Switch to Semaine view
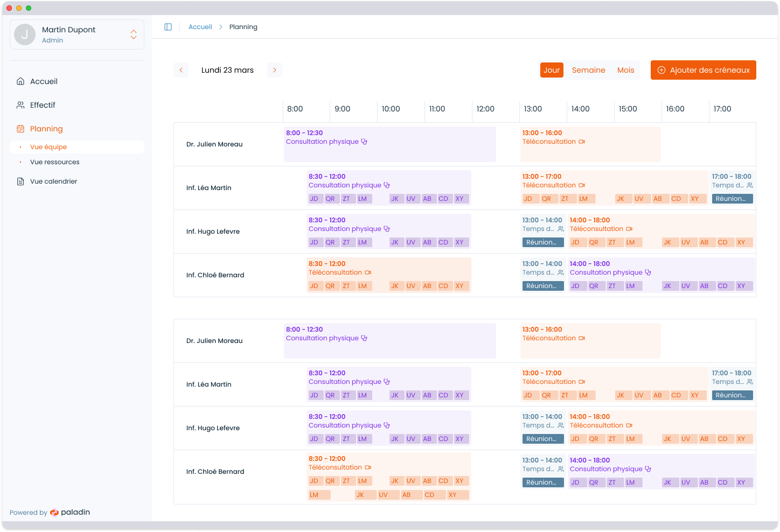 click(x=588, y=70)
